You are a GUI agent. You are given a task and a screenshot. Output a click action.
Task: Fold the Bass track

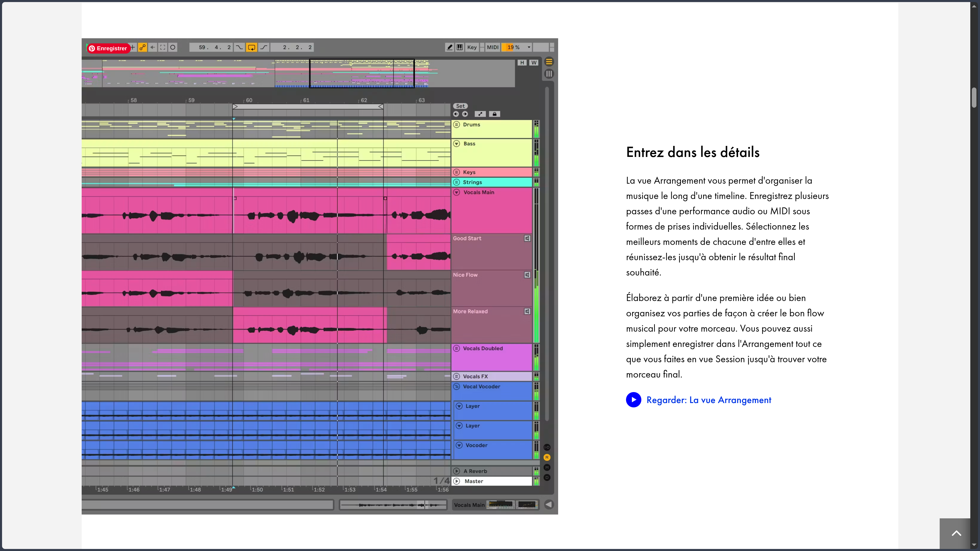pyautogui.click(x=457, y=144)
